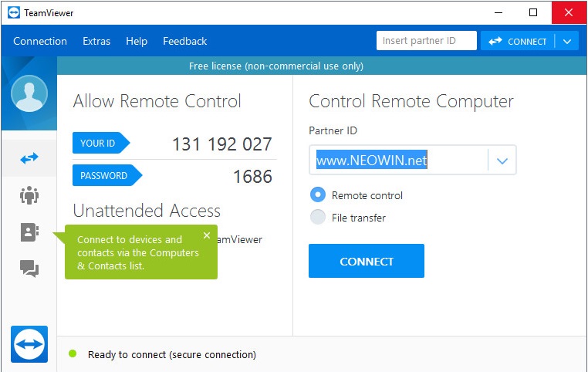Open the Meeting sidebar icon
This screenshot has height=372, width=588.
tap(29, 195)
